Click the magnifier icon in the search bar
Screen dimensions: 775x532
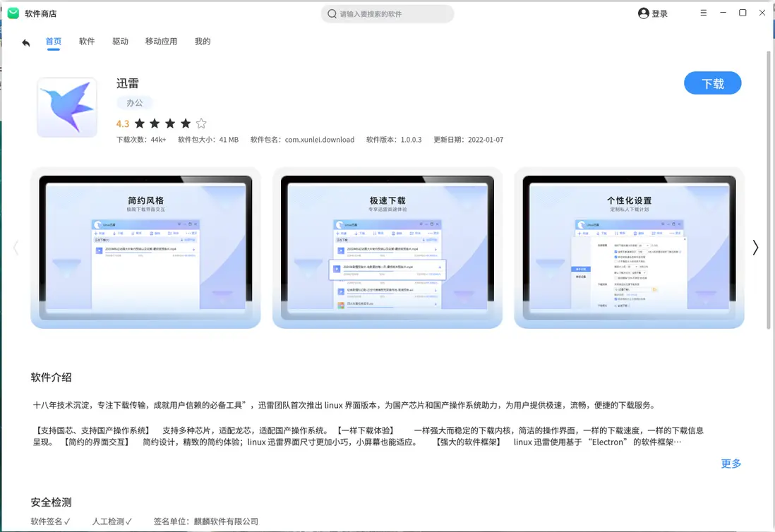tap(331, 13)
